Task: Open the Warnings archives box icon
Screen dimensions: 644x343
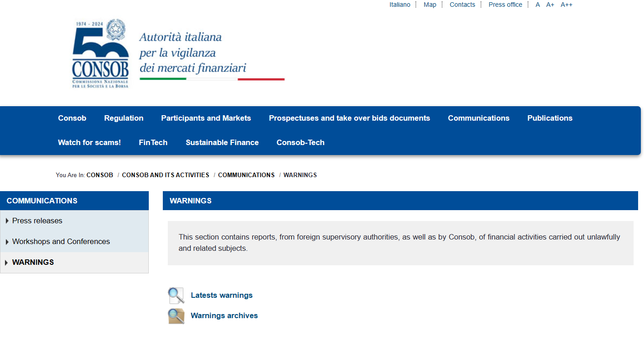Action: (176, 316)
